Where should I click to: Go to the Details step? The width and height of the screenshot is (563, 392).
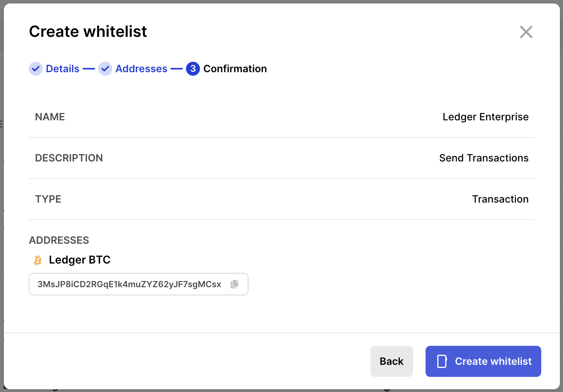pyautogui.click(x=63, y=69)
